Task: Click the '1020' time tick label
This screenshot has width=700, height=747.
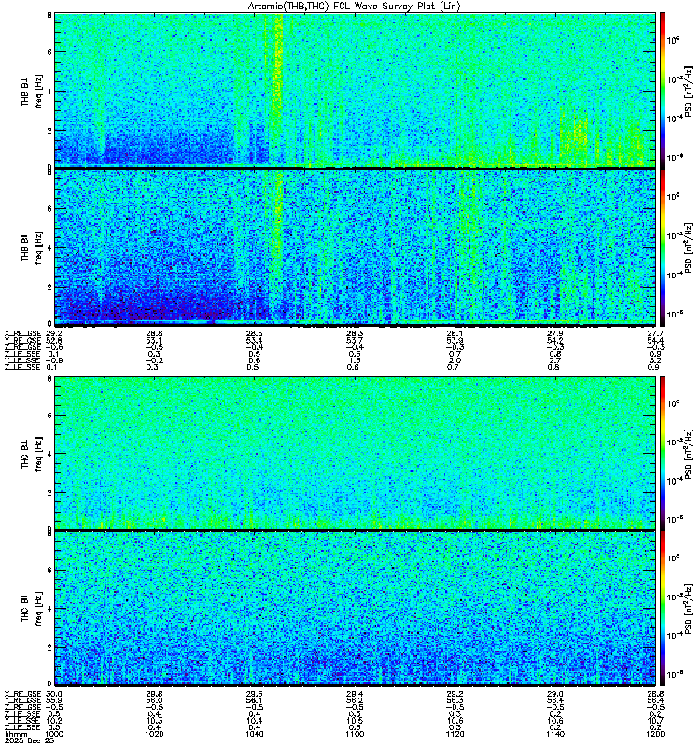Action: click(x=154, y=734)
